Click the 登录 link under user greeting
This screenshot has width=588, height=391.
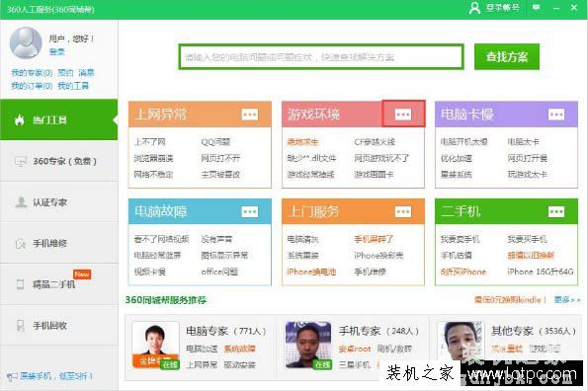[x=57, y=52]
